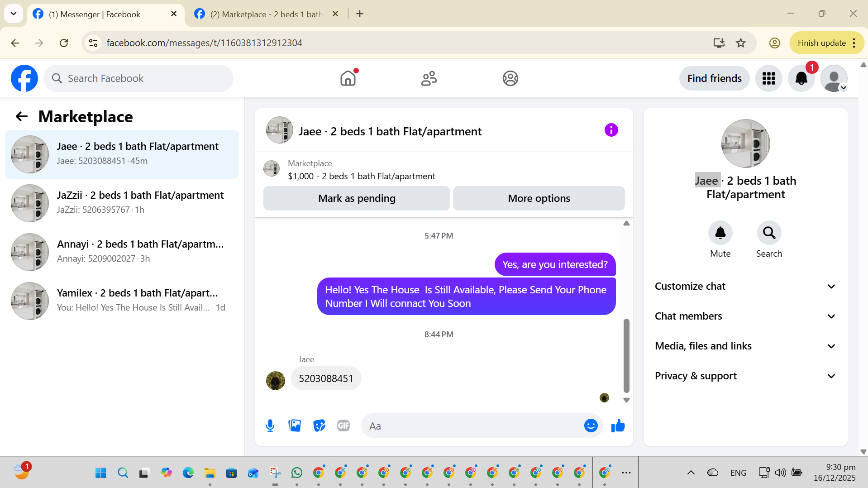Screen dimensions: 868x488
Task: Open the account profile menu
Action: click(834, 78)
